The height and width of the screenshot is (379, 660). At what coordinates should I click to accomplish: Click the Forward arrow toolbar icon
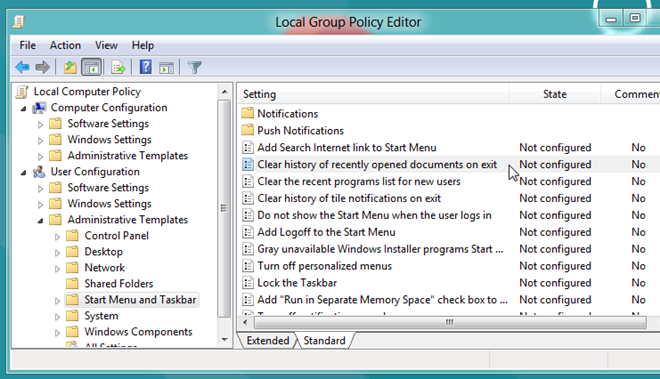pyautogui.click(x=43, y=67)
